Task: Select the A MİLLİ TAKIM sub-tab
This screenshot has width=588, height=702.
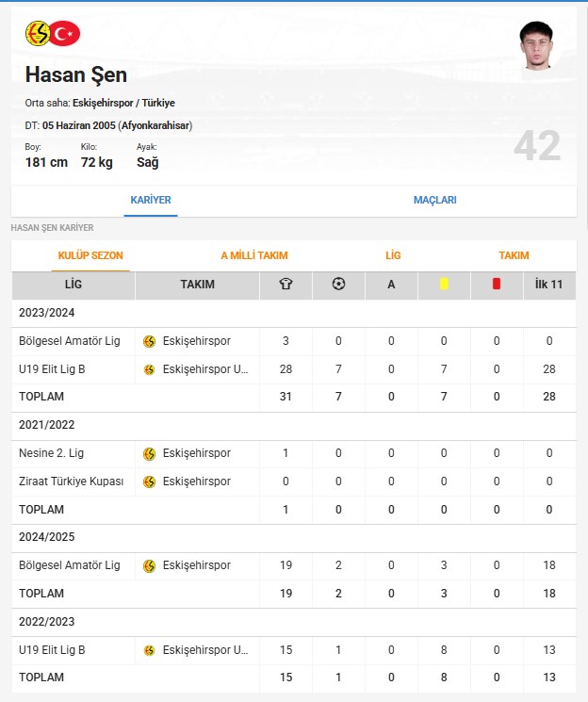Action: (x=254, y=255)
